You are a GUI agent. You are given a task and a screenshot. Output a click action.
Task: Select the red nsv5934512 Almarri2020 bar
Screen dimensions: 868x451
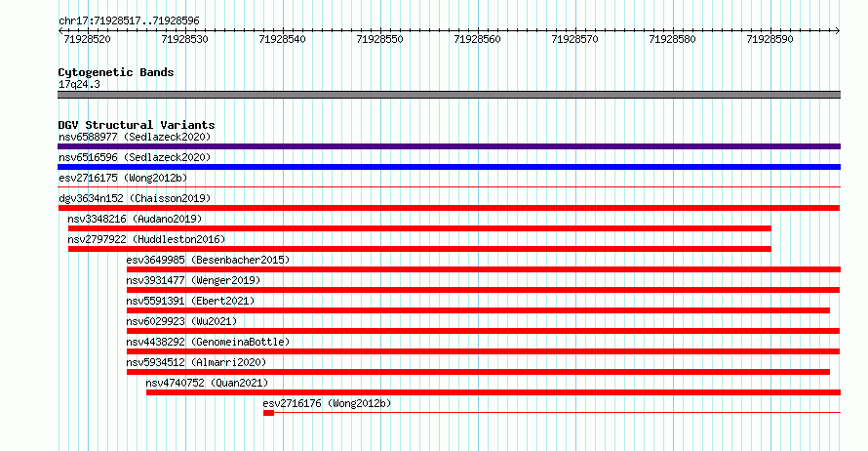pyautogui.click(x=478, y=372)
